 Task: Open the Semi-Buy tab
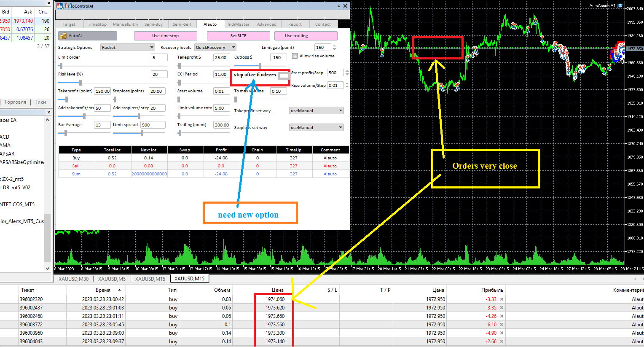pyautogui.click(x=154, y=24)
